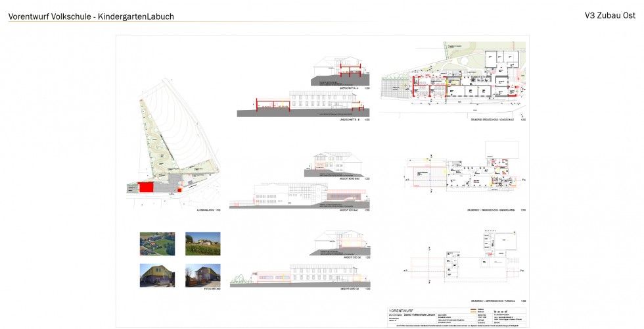Image resolution: width=644 pixels, height=329 pixels.
Task: Click the top-right field view photo
Action: [202, 243]
